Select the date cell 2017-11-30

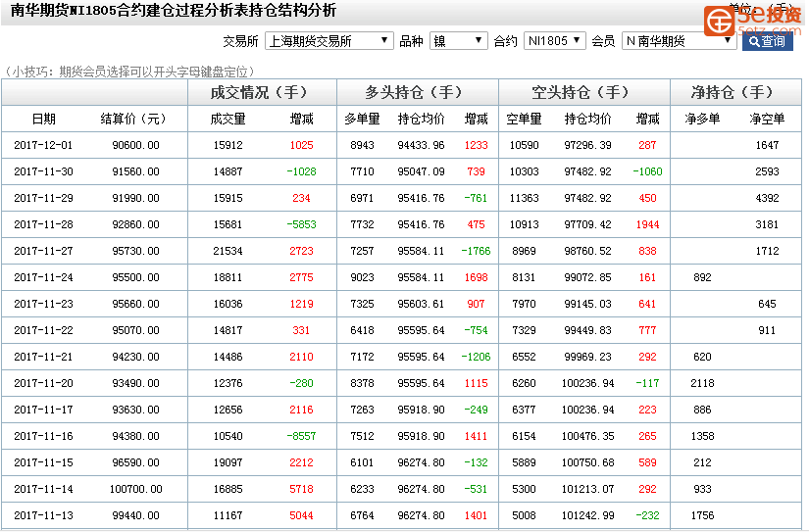point(43,171)
